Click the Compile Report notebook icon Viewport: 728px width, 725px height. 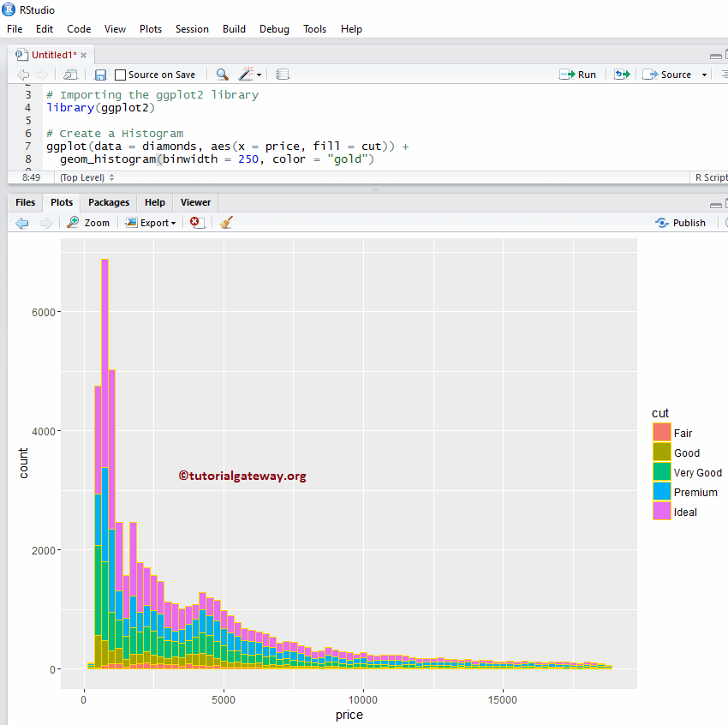(x=283, y=74)
